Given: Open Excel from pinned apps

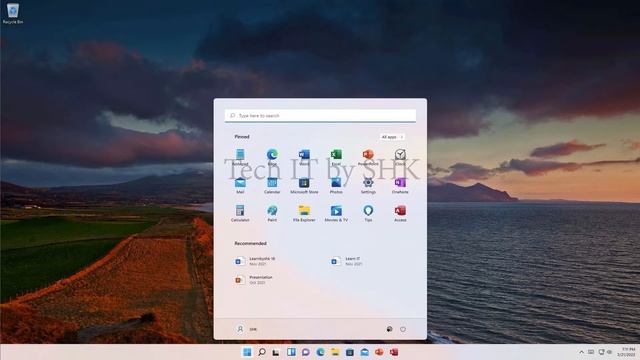Looking at the screenshot, I should pos(336,157).
